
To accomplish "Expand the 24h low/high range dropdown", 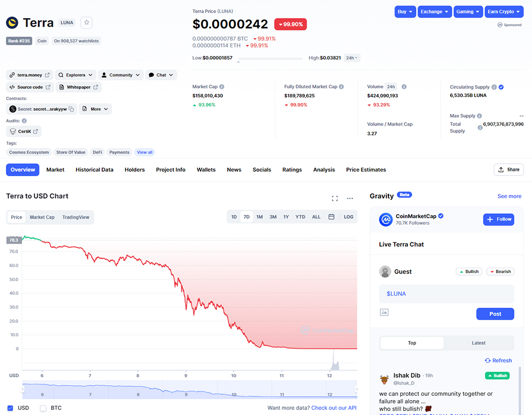I will (x=352, y=57).
